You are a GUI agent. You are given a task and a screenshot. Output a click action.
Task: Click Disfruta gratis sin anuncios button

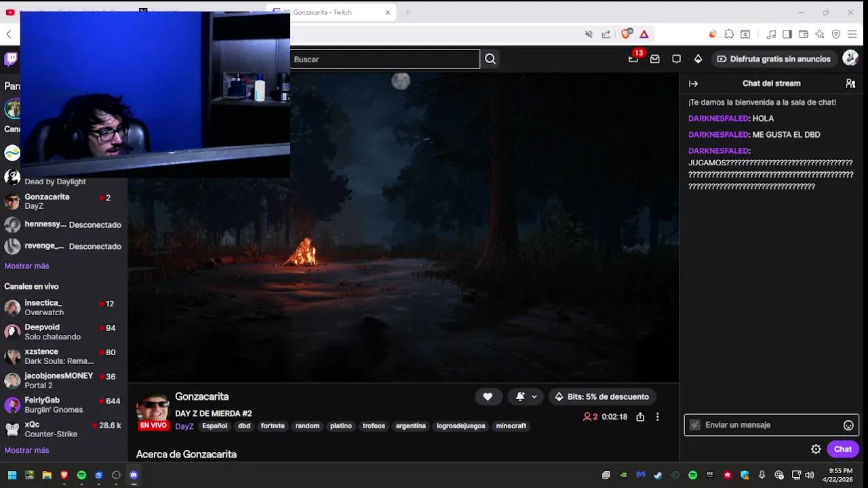click(x=774, y=59)
